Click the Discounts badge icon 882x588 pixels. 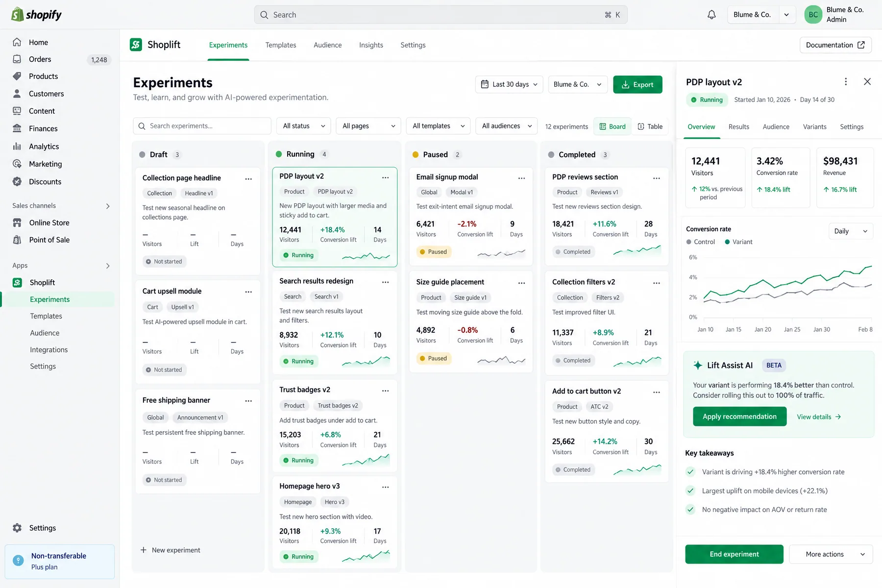[17, 181]
